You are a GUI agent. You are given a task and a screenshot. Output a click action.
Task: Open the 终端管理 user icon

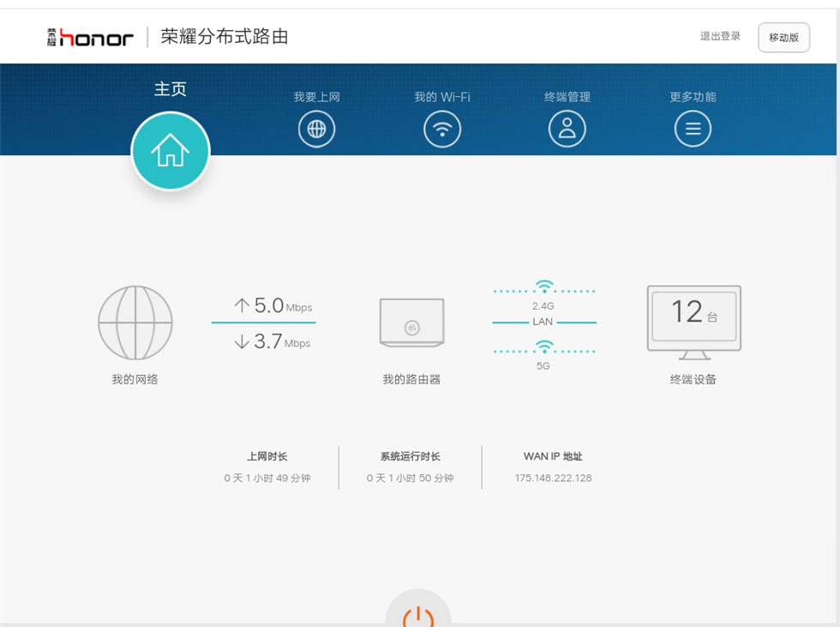pos(567,130)
